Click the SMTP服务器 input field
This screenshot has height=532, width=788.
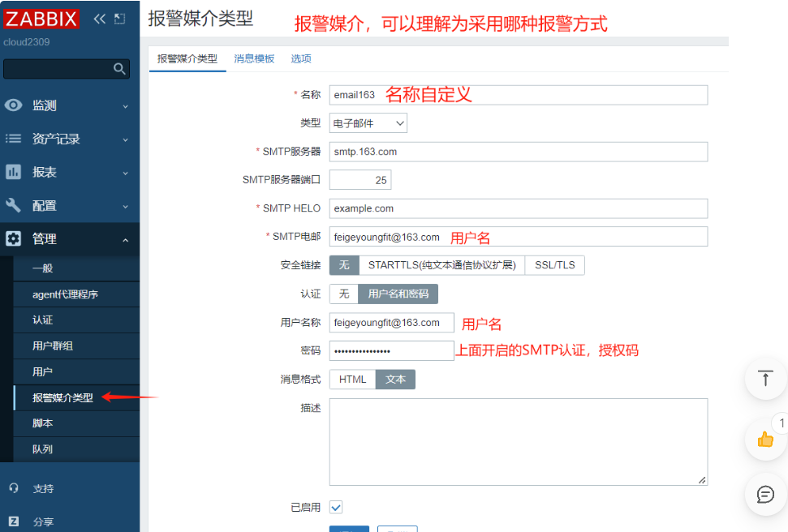coord(518,152)
